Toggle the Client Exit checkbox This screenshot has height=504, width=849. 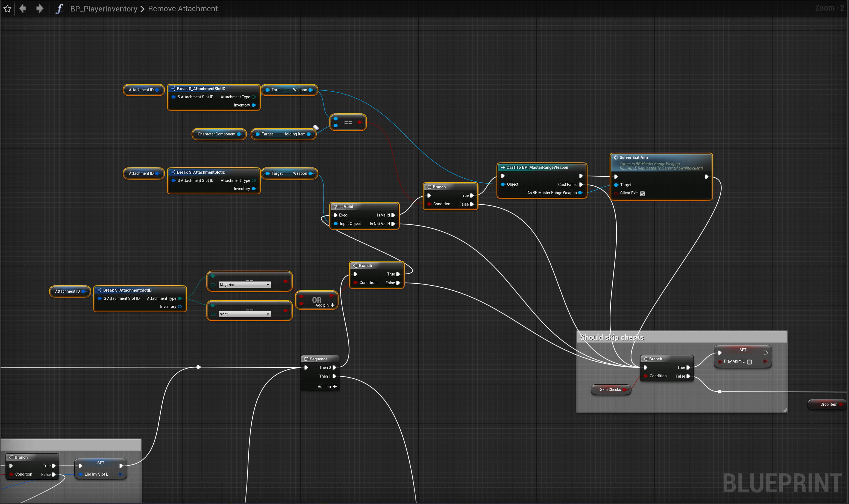coord(642,194)
